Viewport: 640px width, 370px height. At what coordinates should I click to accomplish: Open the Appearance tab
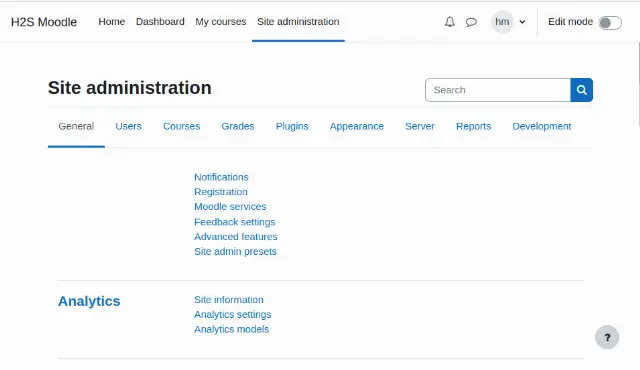point(356,126)
